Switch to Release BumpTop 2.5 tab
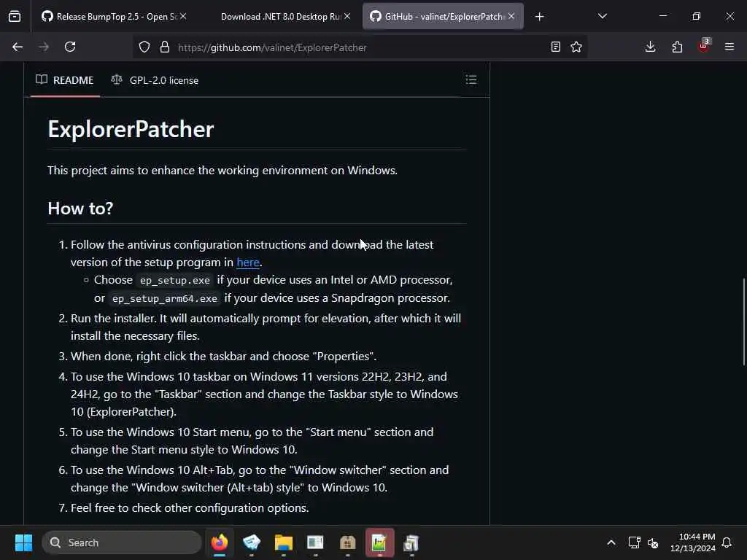Image resolution: width=747 pixels, height=560 pixels. [113, 17]
